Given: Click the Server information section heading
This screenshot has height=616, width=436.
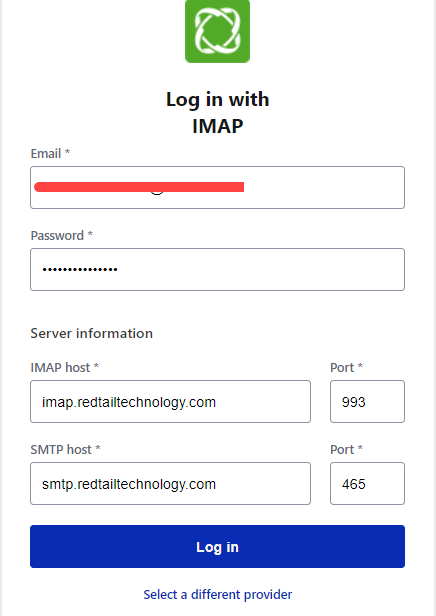Looking at the screenshot, I should click(x=92, y=333).
